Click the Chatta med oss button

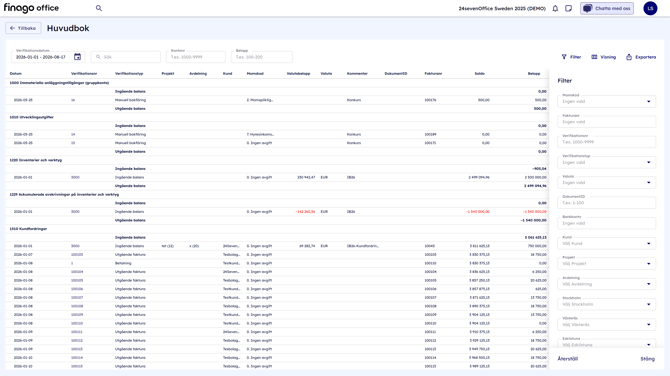(x=607, y=8)
